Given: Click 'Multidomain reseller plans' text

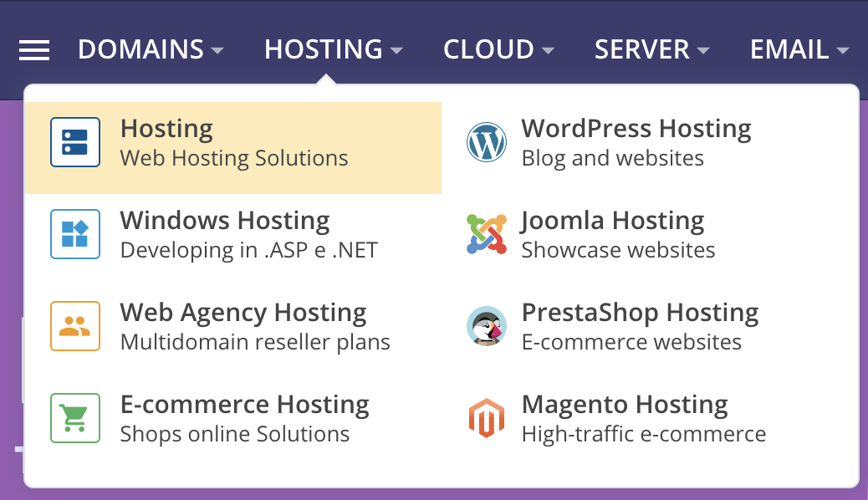Looking at the screenshot, I should (x=255, y=342).
